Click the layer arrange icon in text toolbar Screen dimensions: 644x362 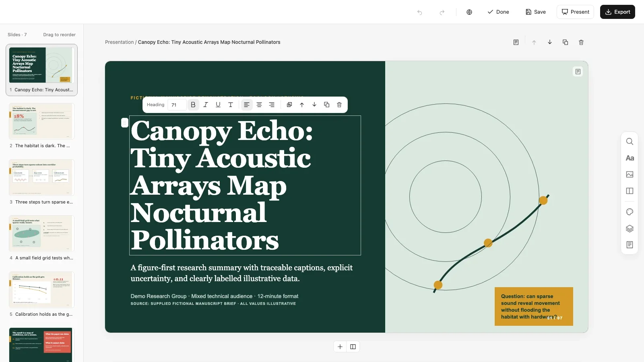tap(289, 105)
